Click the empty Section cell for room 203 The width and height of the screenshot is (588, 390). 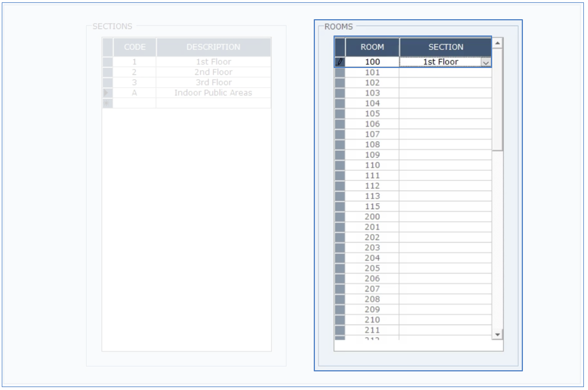tap(445, 248)
